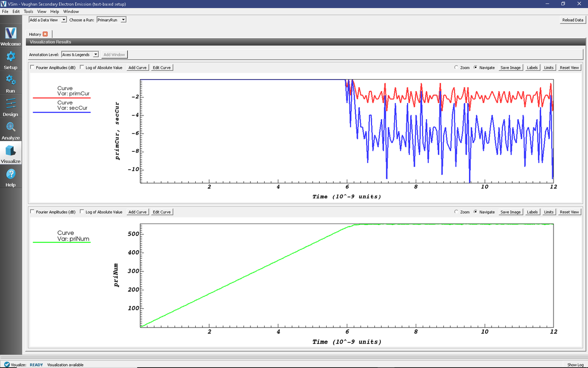Viewport: 588px width, 368px height.
Task: Open the View menu
Action: [x=41, y=11]
